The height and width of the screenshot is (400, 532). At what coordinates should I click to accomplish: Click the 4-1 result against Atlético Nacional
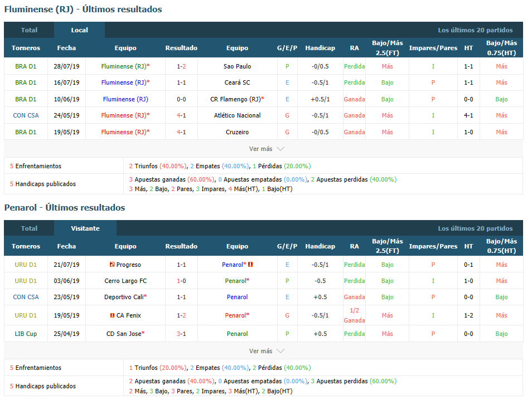point(181,115)
